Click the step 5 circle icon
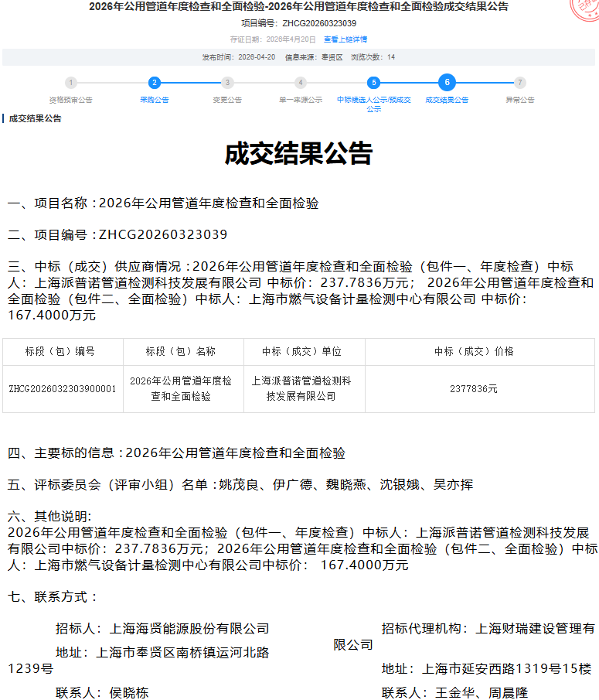Viewport: 599px width, 700px height. click(x=373, y=83)
